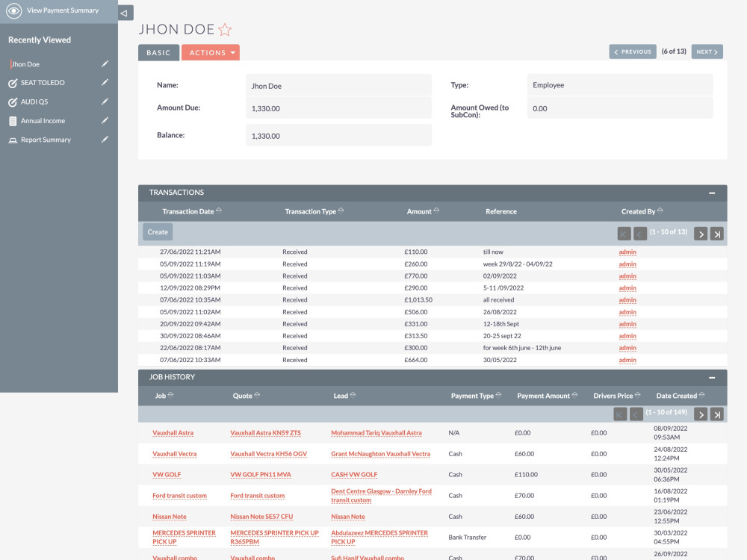Open Ford transit custom job link

click(179, 496)
